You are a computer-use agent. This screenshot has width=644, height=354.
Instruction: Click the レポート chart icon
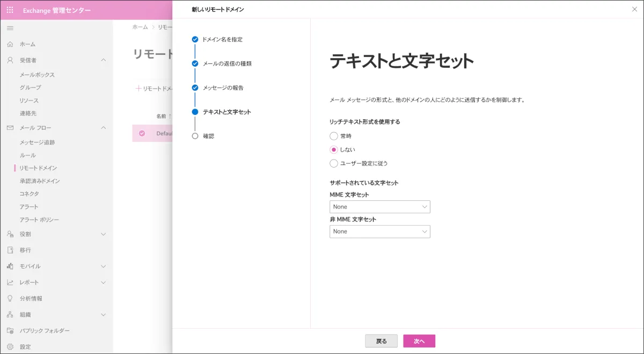(10, 282)
